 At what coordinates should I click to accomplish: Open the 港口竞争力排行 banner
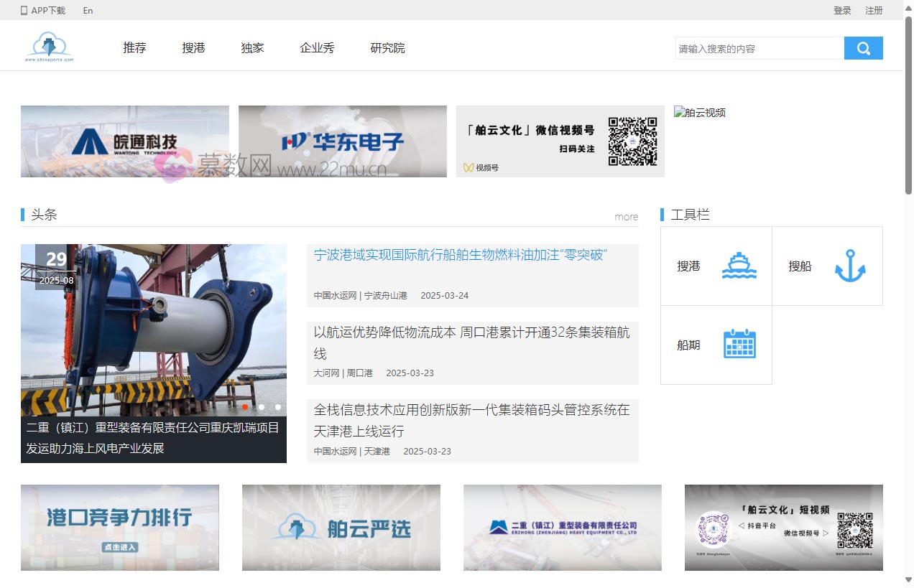point(119,527)
